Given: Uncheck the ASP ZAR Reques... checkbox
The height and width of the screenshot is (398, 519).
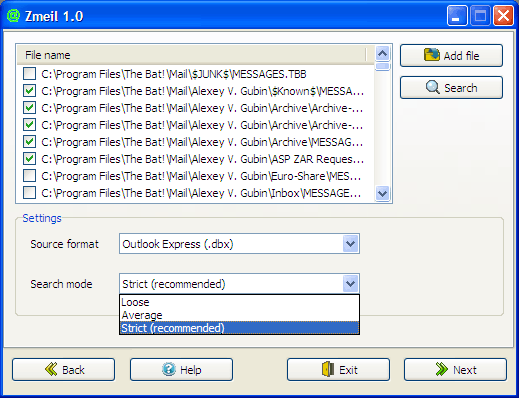Looking at the screenshot, I should (x=29, y=158).
